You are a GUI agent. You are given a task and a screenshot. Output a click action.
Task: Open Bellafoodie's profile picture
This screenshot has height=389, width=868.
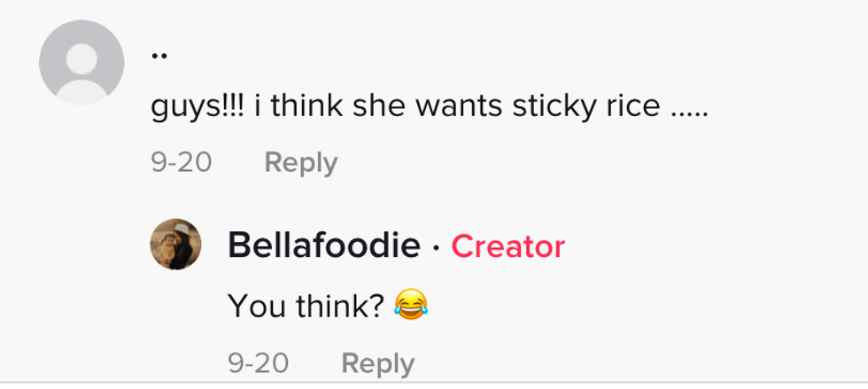coord(175,245)
